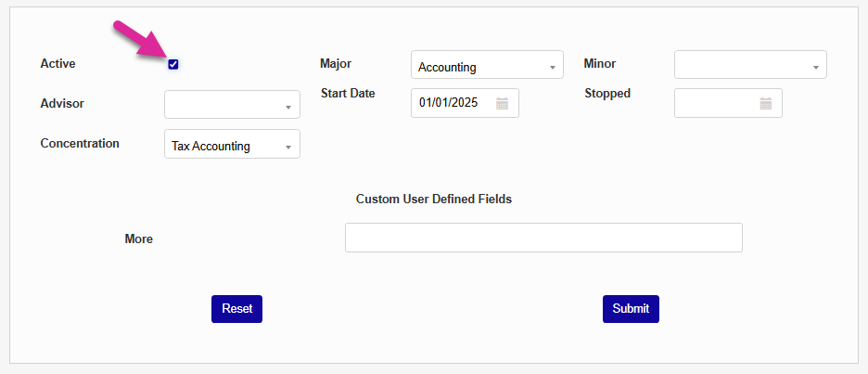868x374 pixels.
Task: Click the Concentration label text
Action: (80, 144)
